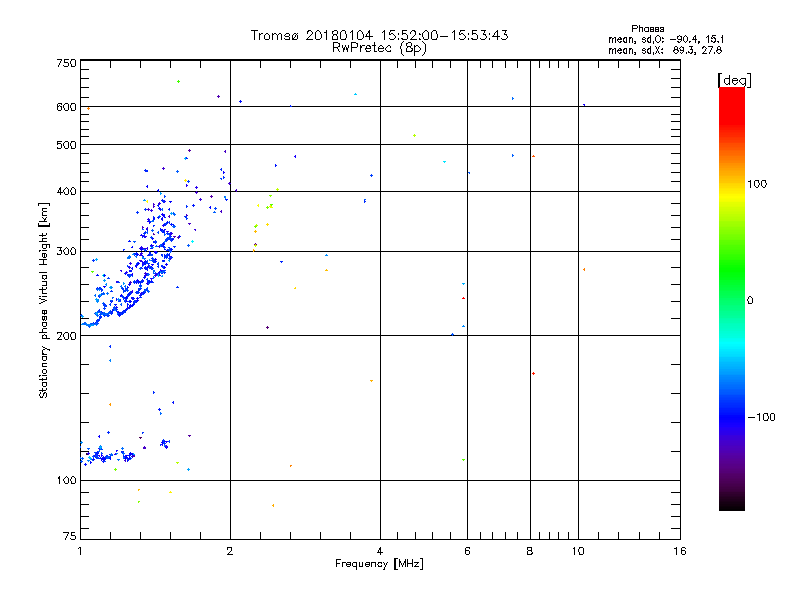Screen dimensions: 800x600
Task: Click the x-axis tick label '4'
Action: (x=380, y=551)
